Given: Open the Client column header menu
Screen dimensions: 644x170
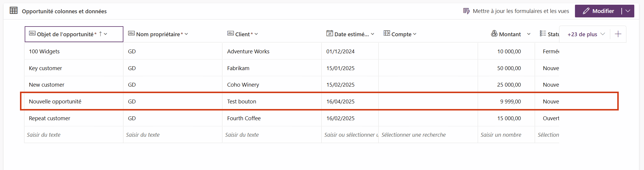Looking at the screenshot, I should (256, 34).
